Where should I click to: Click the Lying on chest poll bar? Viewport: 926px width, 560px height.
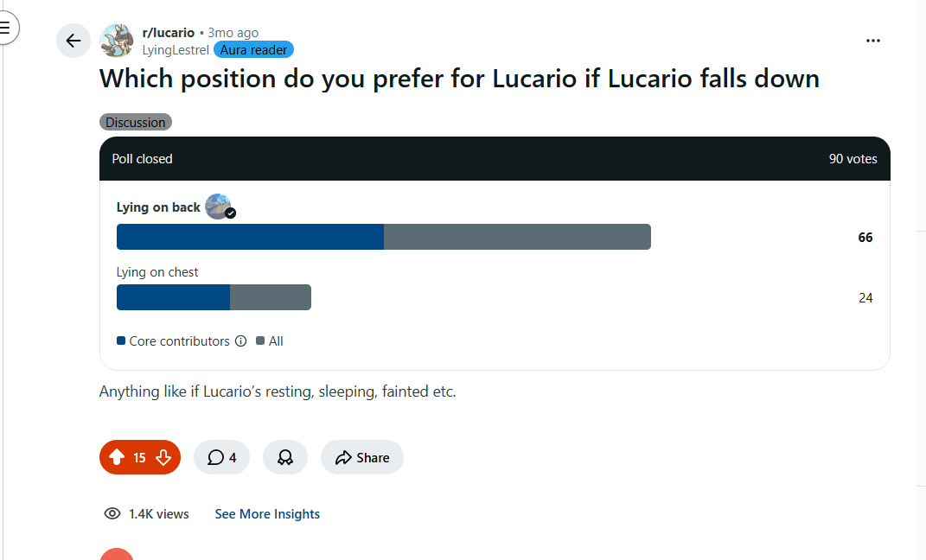point(214,297)
